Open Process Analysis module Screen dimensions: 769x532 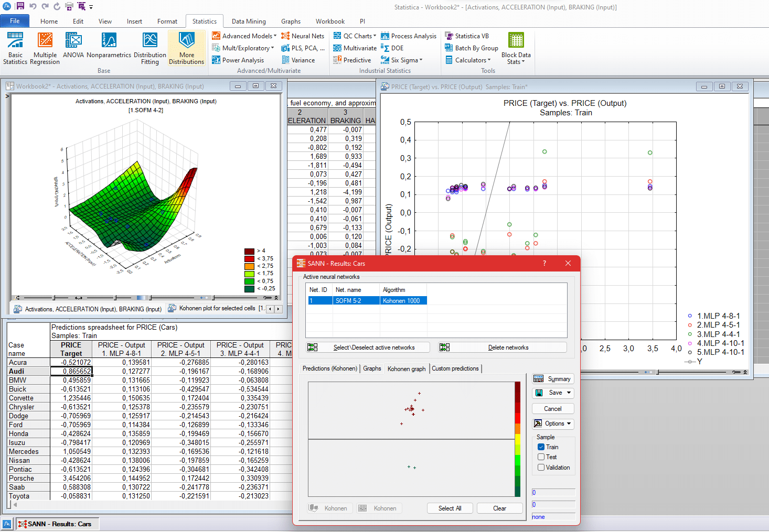coord(409,36)
